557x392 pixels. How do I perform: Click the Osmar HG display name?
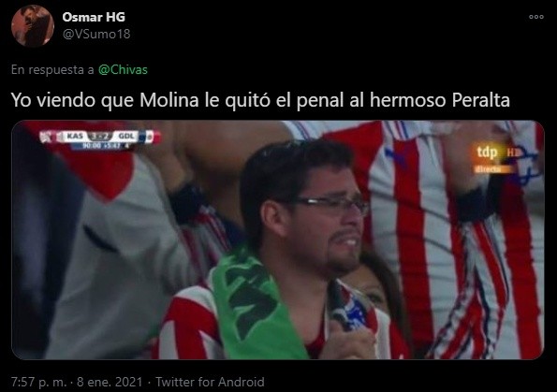(x=94, y=17)
